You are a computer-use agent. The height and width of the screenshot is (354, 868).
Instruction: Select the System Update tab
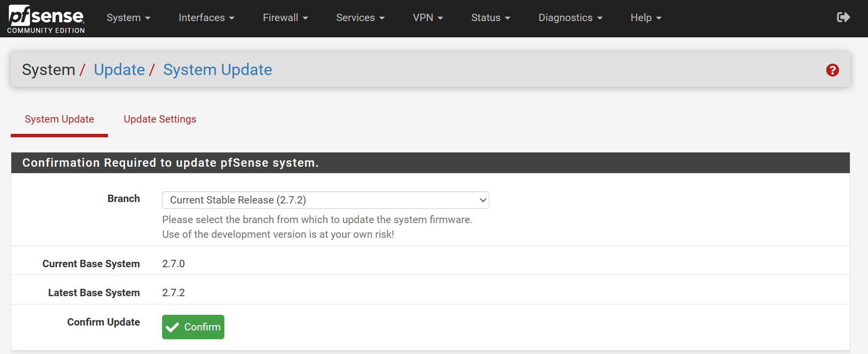(59, 119)
